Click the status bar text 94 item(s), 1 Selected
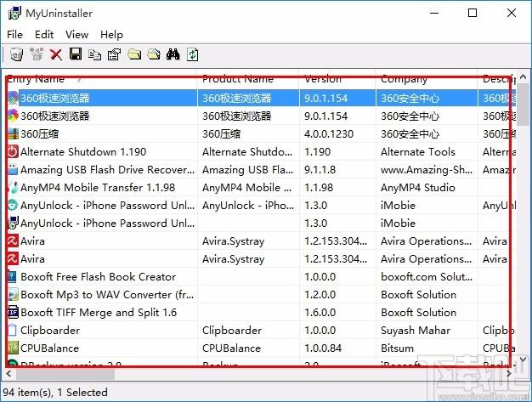The width and height of the screenshot is (532, 402). pos(55,393)
